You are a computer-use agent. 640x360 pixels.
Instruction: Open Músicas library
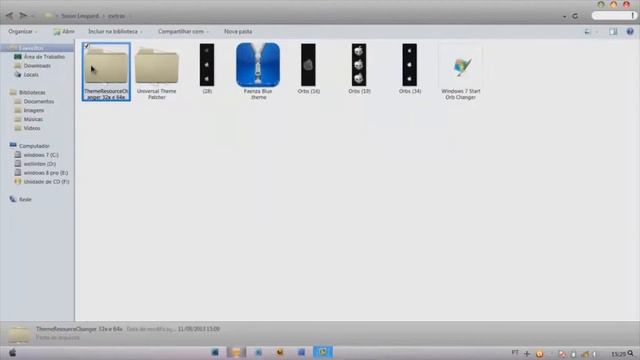pyautogui.click(x=28, y=119)
